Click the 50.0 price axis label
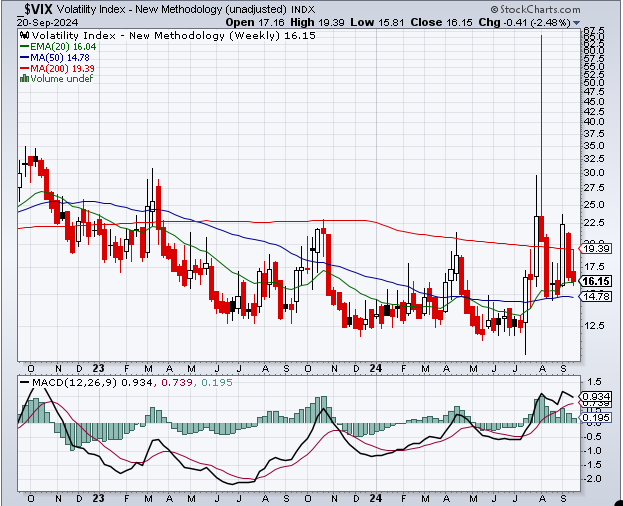 [594, 83]
